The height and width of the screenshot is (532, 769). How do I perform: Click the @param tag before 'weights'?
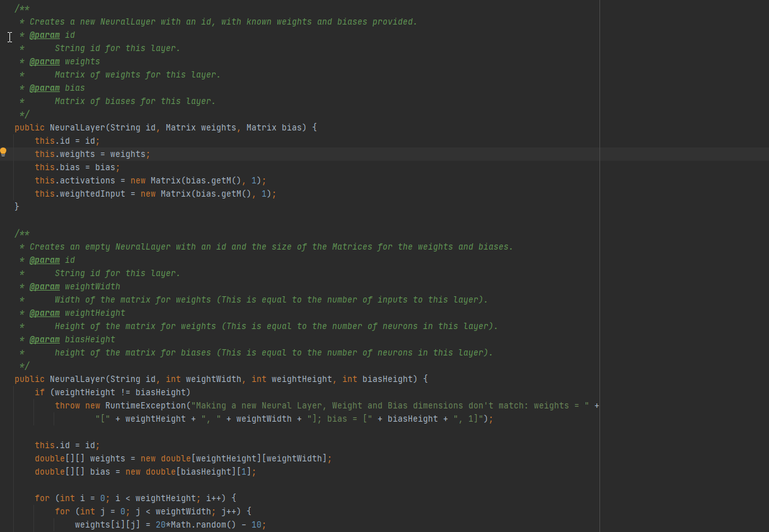point(44,62)
